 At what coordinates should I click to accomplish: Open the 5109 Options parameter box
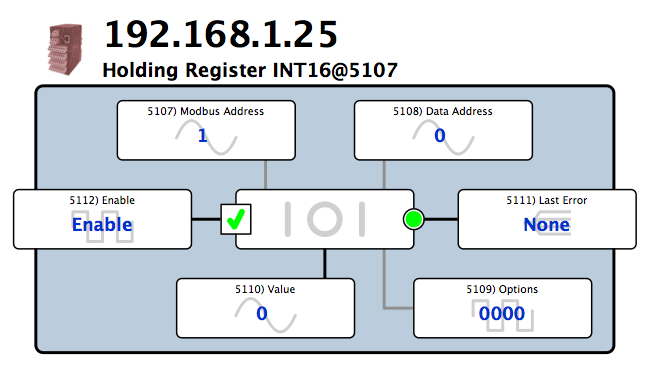tap(502, 308)
